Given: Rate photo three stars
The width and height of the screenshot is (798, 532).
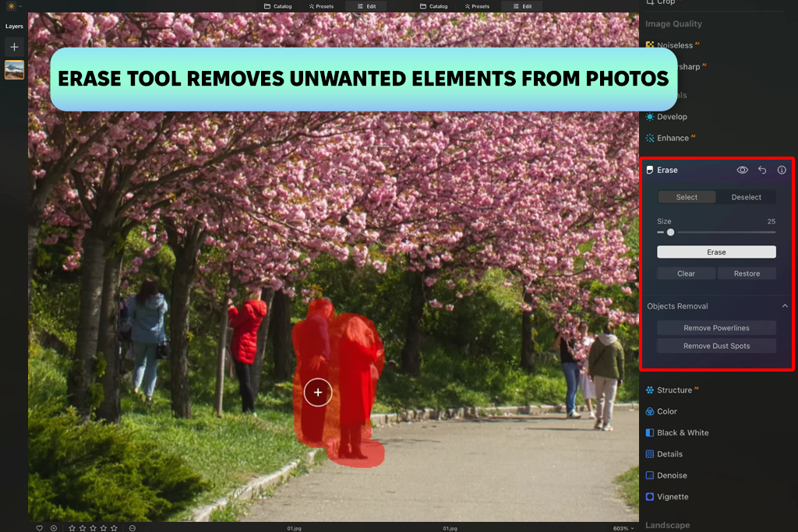Looking at the screenshot, I should 94,528.
